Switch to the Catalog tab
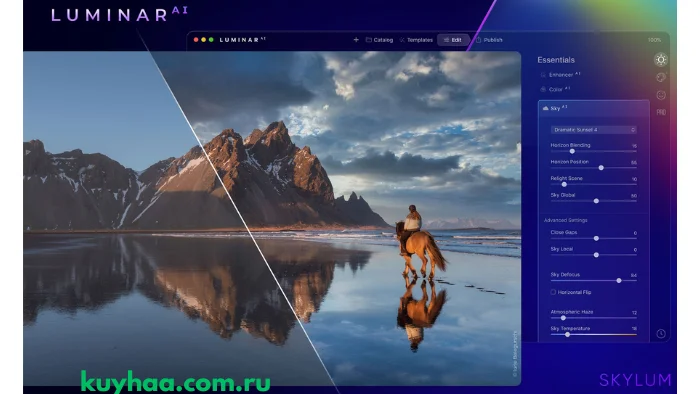The image size is (700, 394). (x=379, y=40)
